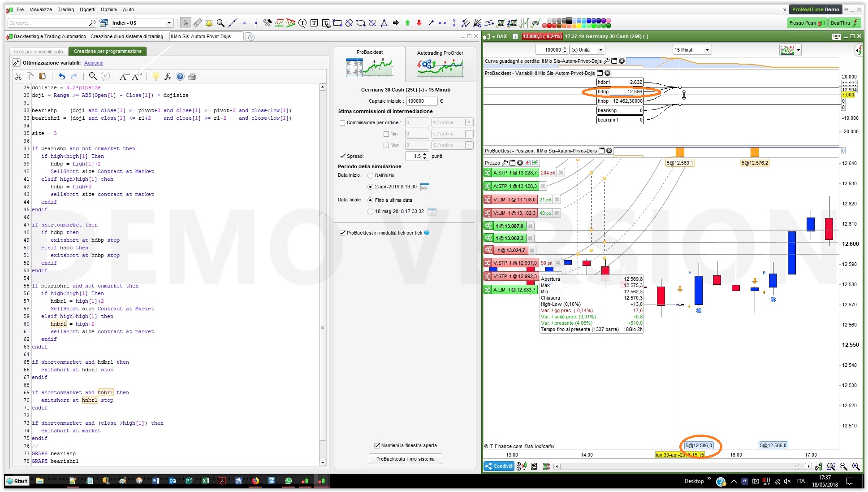Click the lightbulb hint icon

155,76
